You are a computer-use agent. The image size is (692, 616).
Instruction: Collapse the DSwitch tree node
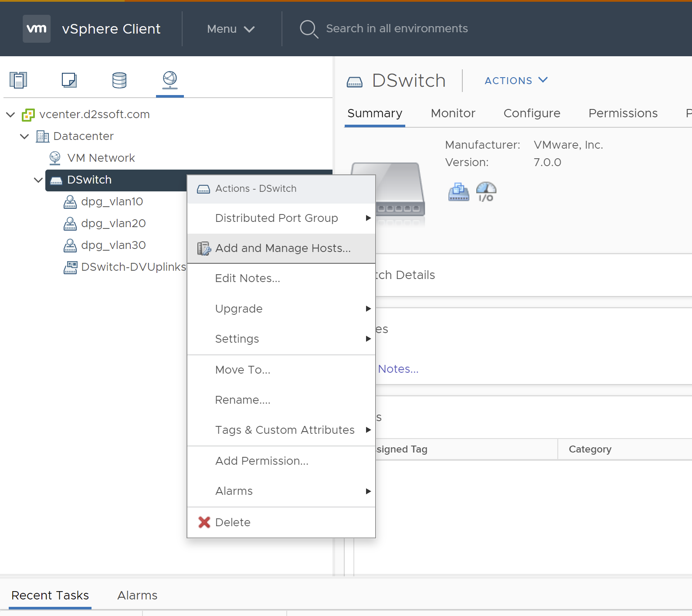tap(38, 180)
